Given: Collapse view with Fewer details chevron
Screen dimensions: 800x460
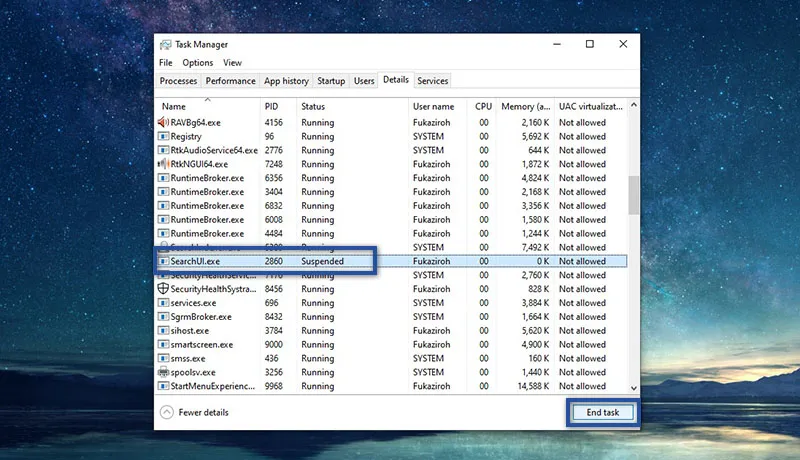Looking at the screenshot, I should point(167,412).
